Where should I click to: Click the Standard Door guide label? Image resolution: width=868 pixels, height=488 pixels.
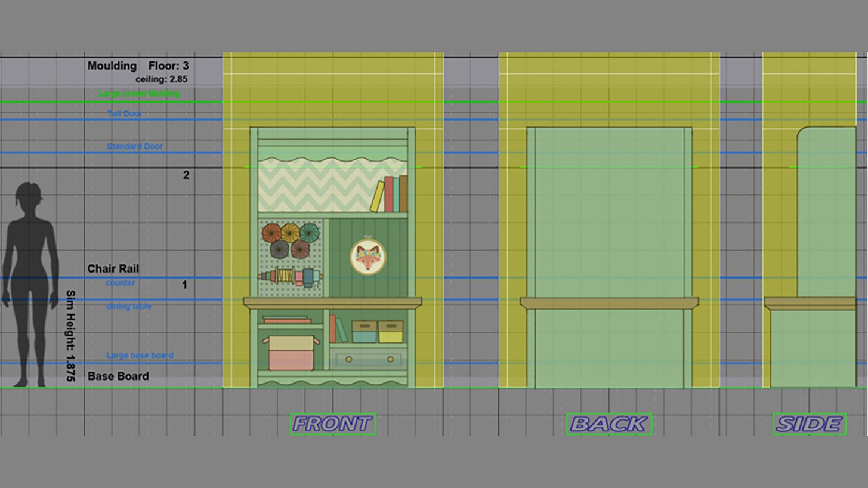point(135,146)
